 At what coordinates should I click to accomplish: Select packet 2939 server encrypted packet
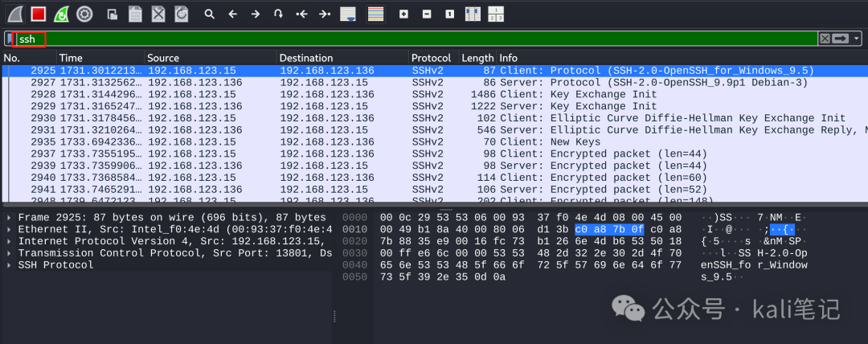434,166
